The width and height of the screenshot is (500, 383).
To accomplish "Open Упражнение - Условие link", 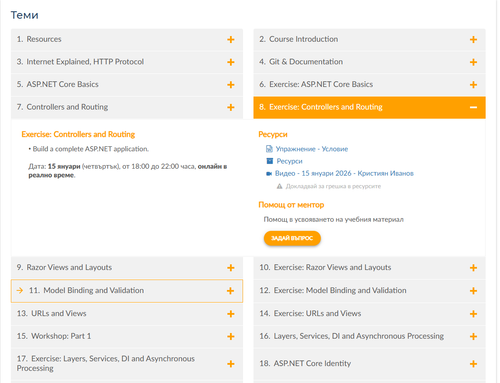I will 312,149.
